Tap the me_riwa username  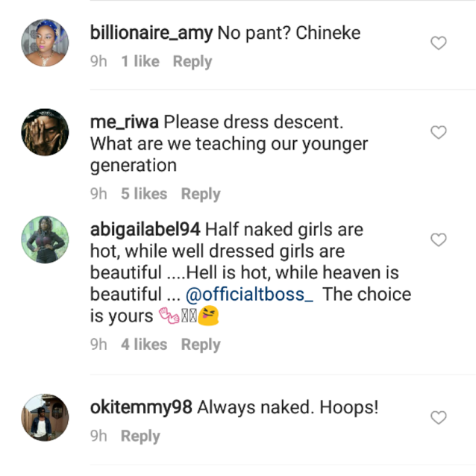pos(125,122)
